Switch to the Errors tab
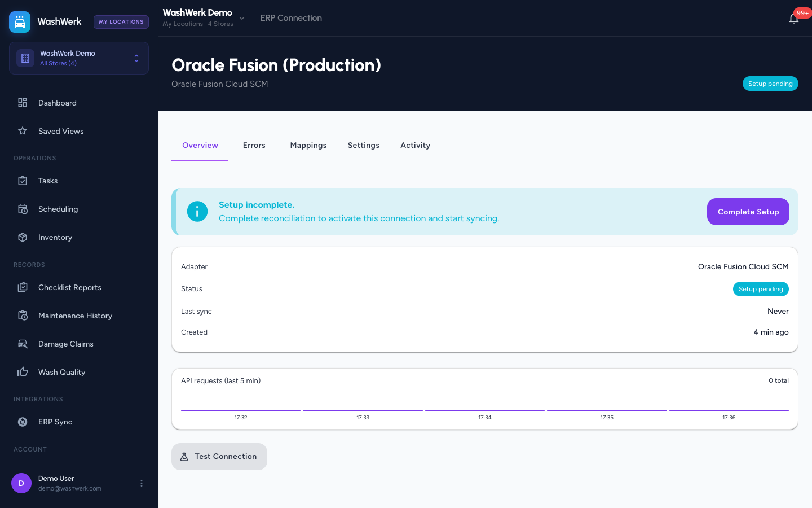The width and height of the screenshot is (812, 508). [254, 146]
